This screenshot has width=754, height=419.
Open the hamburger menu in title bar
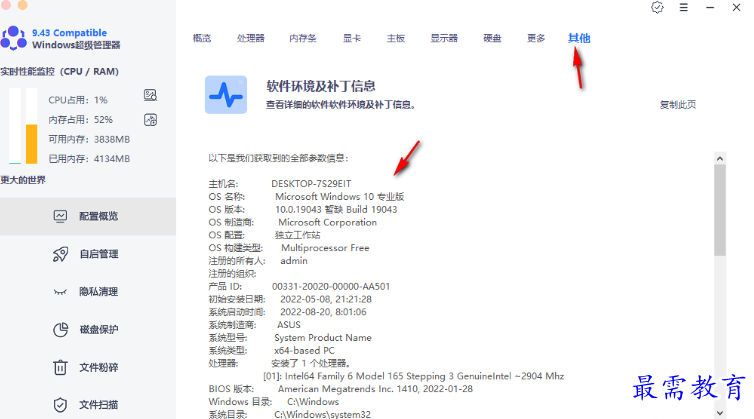pyautogui.click(x=683, y=8)
